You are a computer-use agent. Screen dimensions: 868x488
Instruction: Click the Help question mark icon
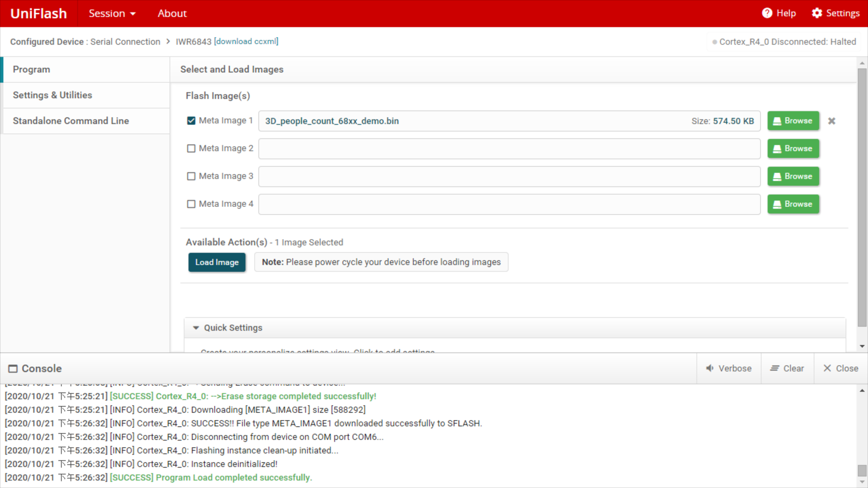pos(767,13)
